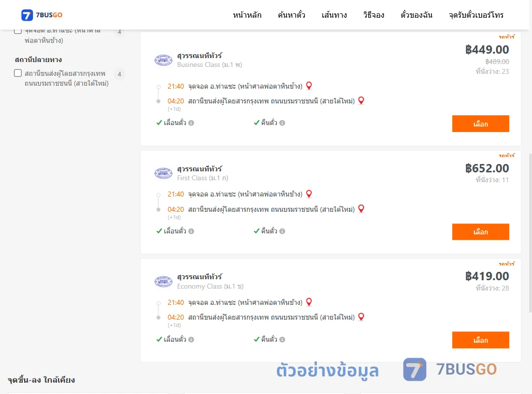
Task: Click Business Class operator bus logo
Action: (164, 60)
